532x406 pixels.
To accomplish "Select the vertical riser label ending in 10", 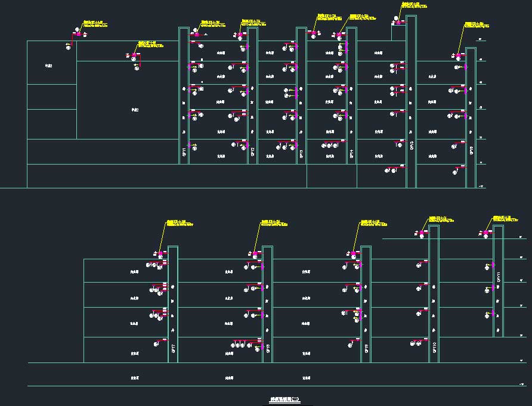I will point(434,348).
